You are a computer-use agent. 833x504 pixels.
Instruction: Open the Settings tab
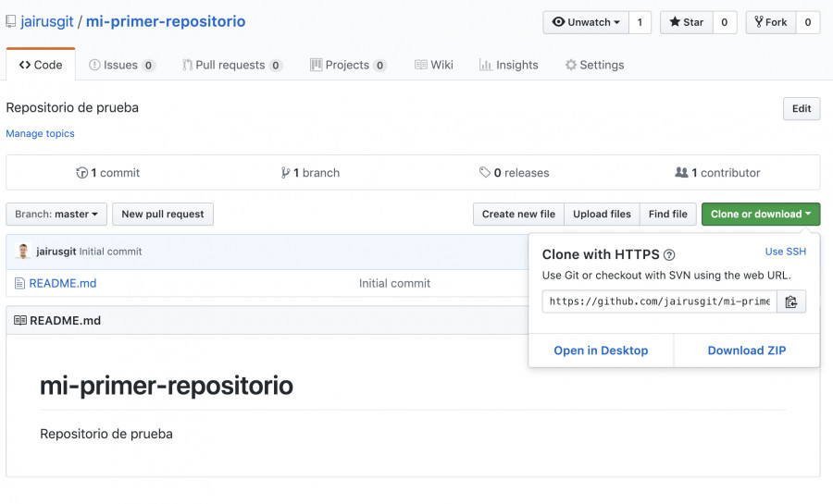(594, 65)
